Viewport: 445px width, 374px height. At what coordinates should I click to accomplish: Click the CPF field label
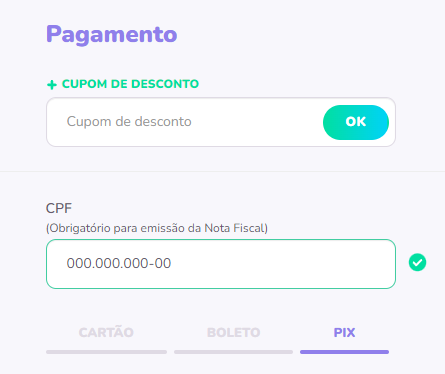tap(59, 208)
